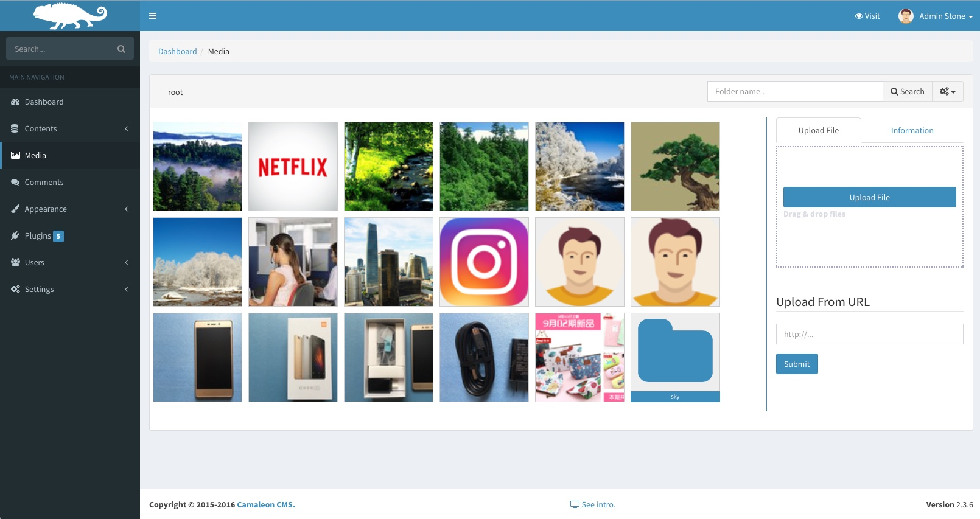The image size is (980, 519).
Task: Click the See intro link
Action: [x=593, y=504]
